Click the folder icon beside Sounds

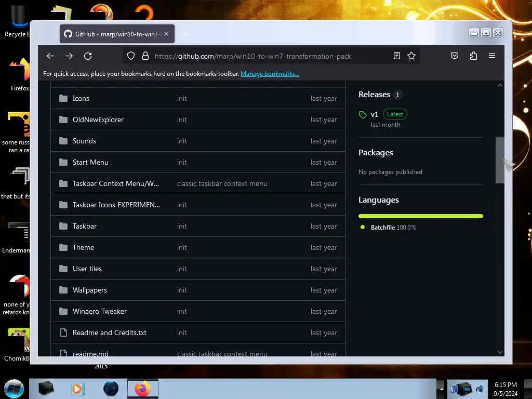(x=63, y=141)
